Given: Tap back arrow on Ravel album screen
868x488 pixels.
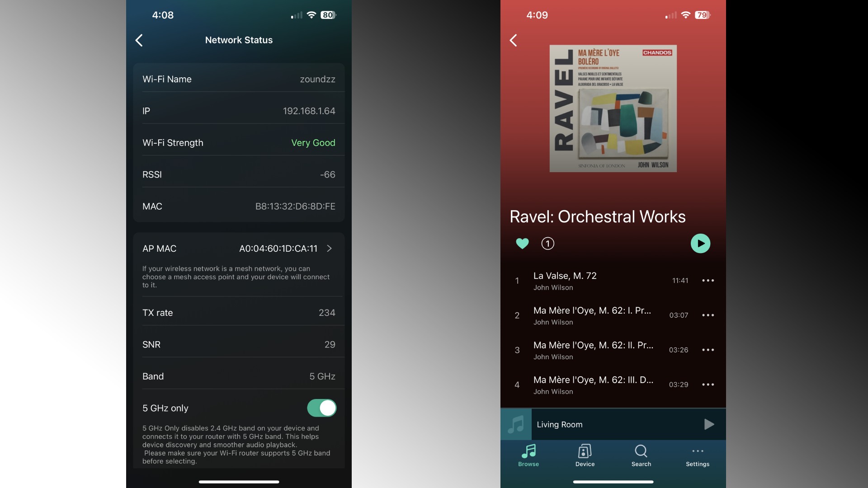Looking at the screenshot, I should point(513,39).
